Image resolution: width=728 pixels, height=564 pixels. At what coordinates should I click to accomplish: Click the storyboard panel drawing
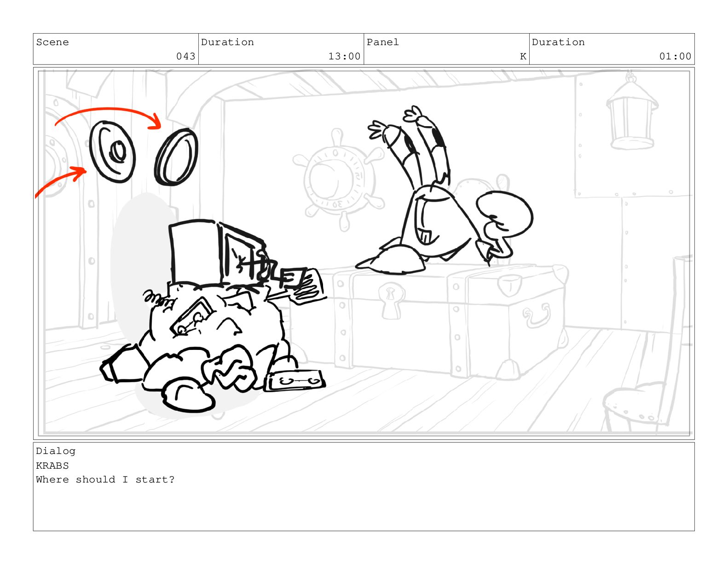point(364,253)
